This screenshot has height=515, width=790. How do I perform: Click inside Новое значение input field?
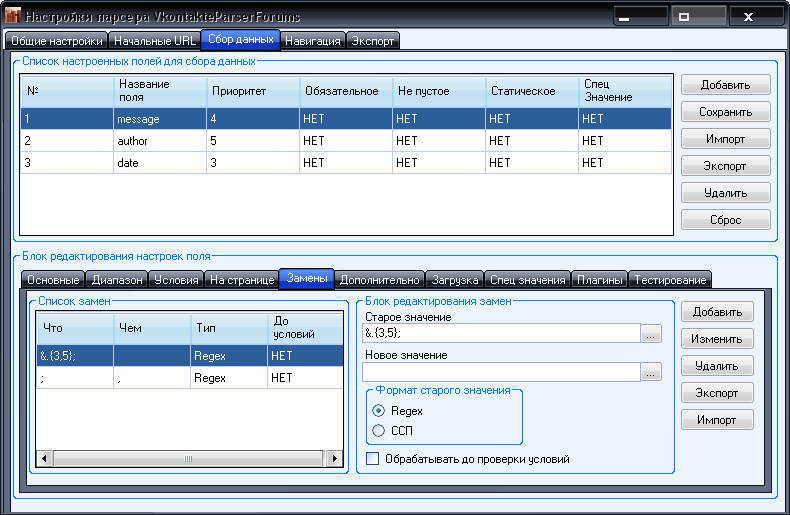[500, 373]
